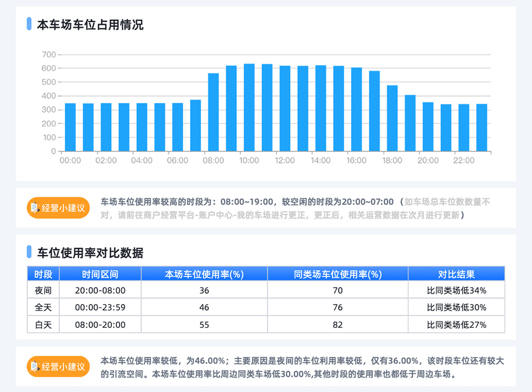
Task: Click the upper 经营小建议 button
Action: pyautogui.click(x=58, y=207)
